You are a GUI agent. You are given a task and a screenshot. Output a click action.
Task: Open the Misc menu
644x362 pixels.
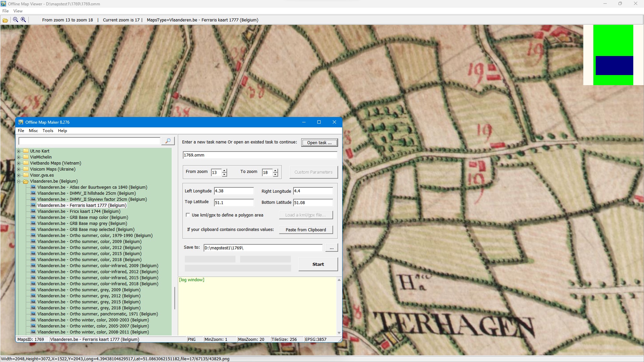pyautogui.click(x=33, y=131)
